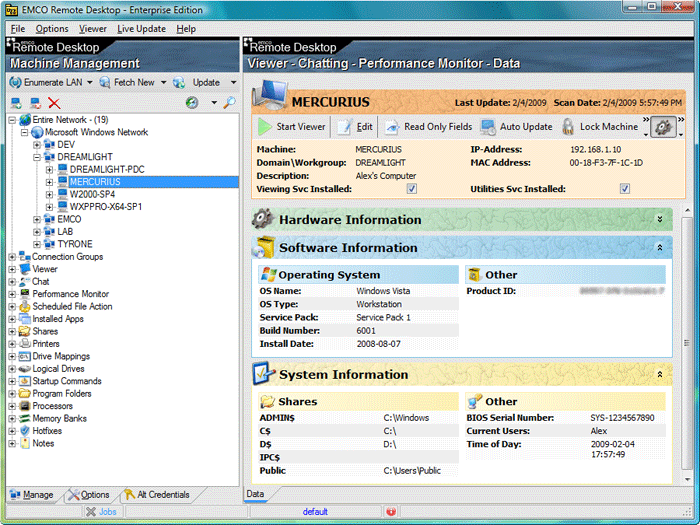Click the Update globe icon
Screen dimensions: 700x525
pos(179,83)
